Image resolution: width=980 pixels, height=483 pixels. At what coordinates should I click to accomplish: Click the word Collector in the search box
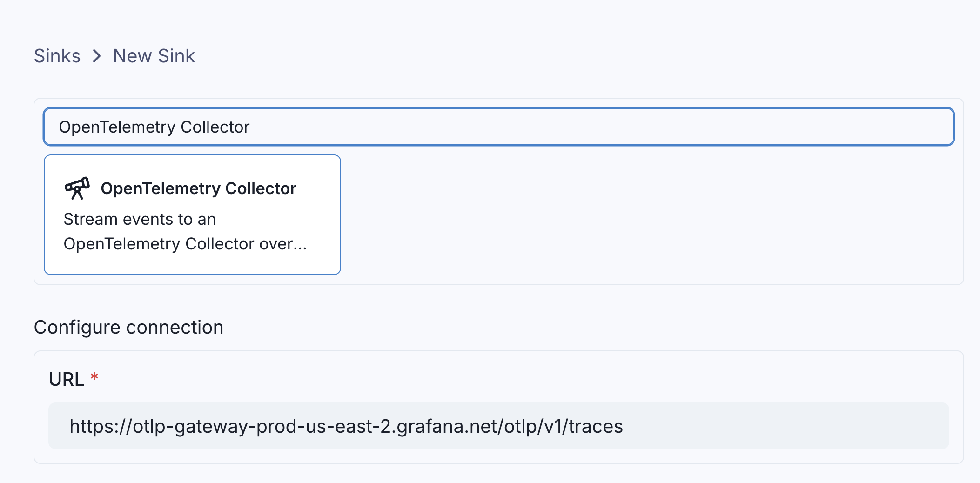tap(215, 127)
